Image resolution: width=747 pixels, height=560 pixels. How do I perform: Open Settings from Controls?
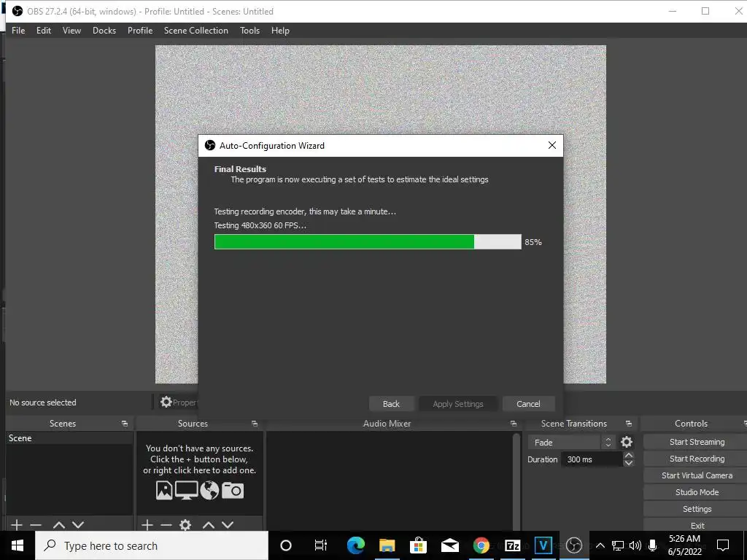pyautogui.click(x=697, y=508)
